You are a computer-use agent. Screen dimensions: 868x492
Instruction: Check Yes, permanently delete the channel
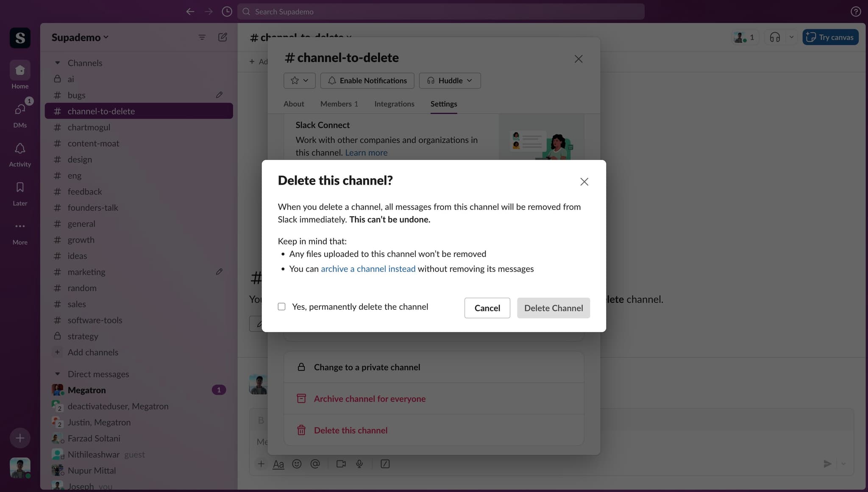281,306
